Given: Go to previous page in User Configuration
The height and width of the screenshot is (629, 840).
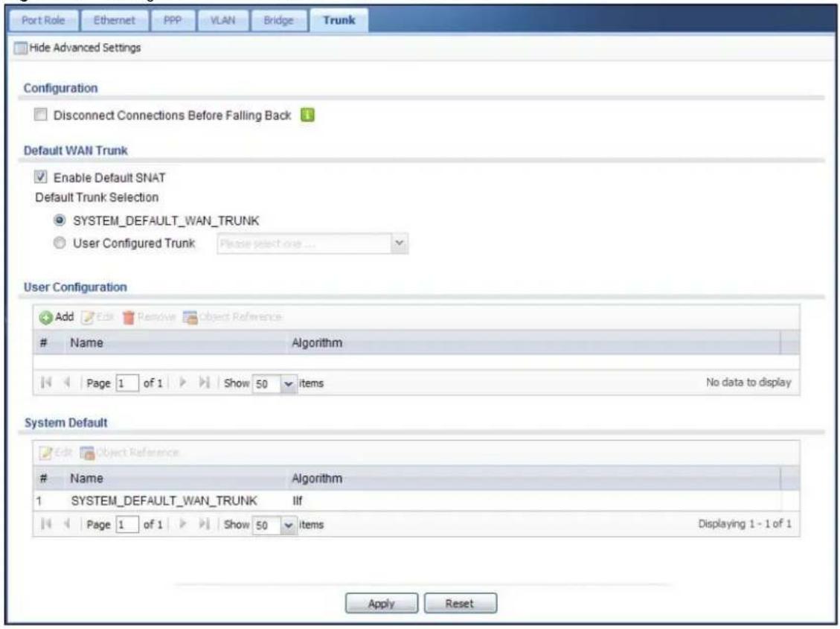Looking at the screenshot, I should (67, 383).
